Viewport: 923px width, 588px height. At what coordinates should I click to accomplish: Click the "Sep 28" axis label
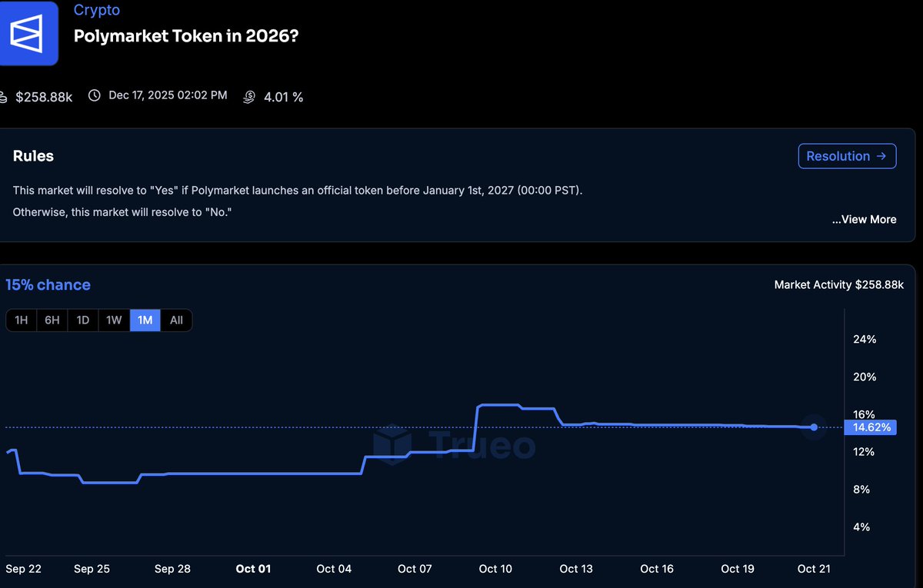(x=172, y=569)
